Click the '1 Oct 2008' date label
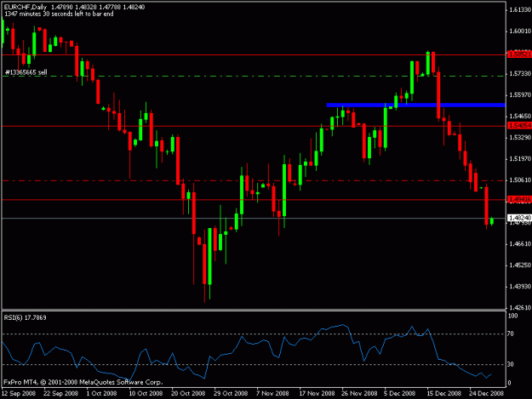Image resolution: width=532 pixels, height=399 pixels. pos(101,393)
